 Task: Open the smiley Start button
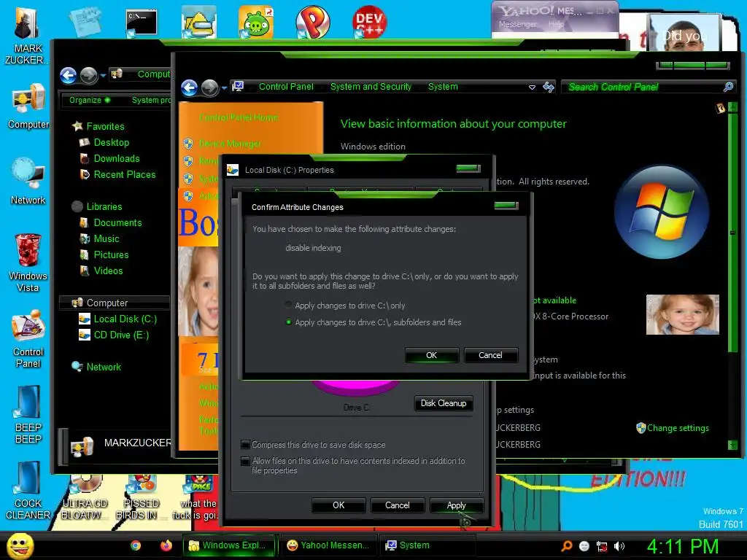point(20,545)
